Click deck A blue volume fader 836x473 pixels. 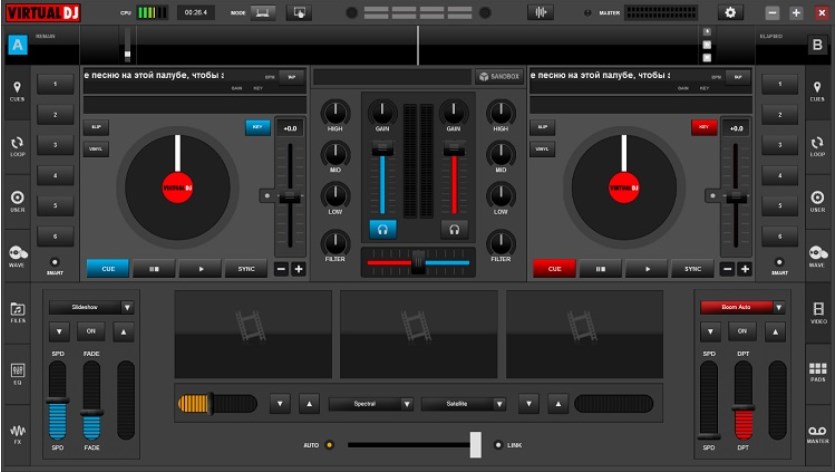382,149
